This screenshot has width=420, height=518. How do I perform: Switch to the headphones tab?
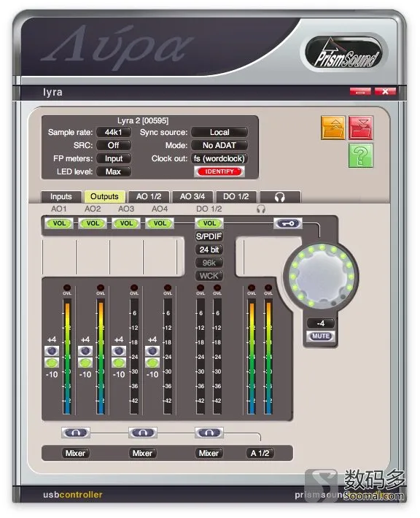pos(280,197)
